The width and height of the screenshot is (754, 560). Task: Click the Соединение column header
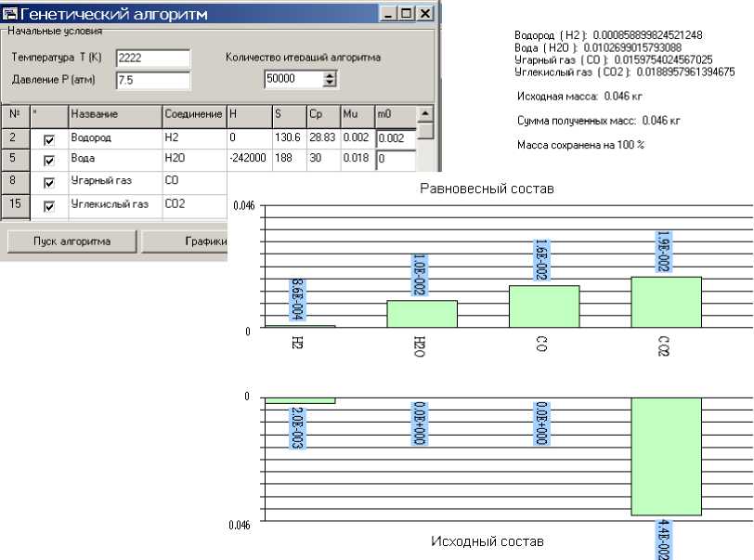[194, 116]
